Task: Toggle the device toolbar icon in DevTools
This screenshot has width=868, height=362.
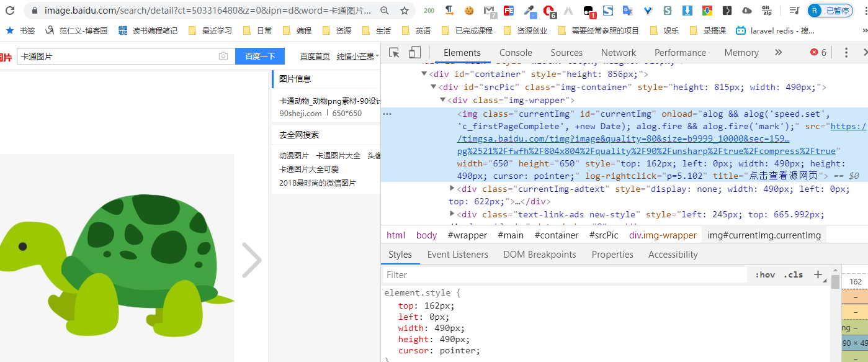Action: tap(415, 53)
